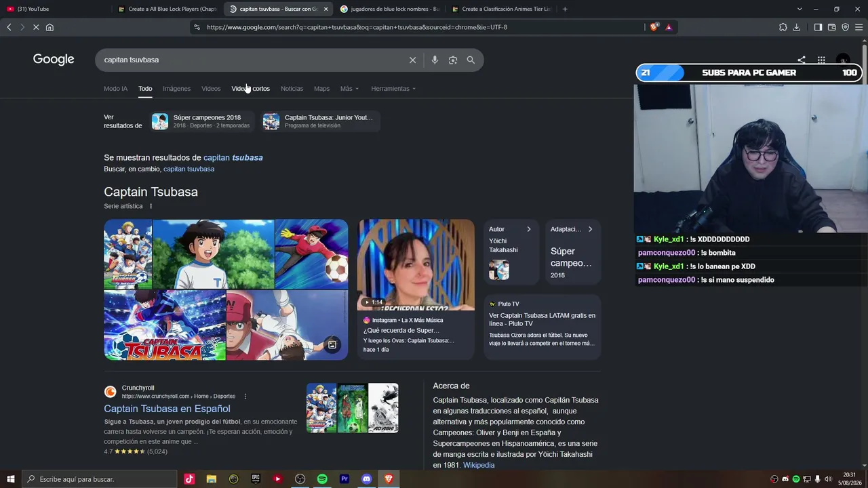Show browser downloads
The height and width of the screenshot is (488, 868).
[x=797, y=27]
